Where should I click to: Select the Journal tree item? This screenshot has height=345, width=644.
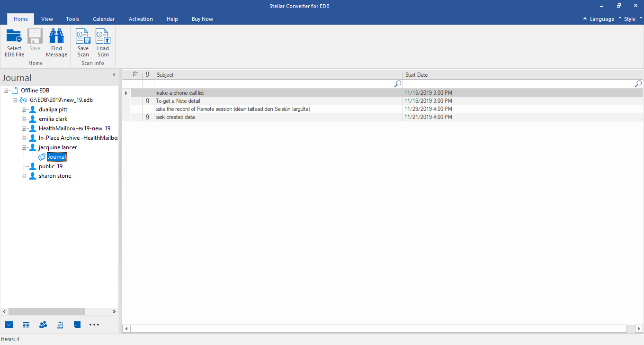click(57, 157)
